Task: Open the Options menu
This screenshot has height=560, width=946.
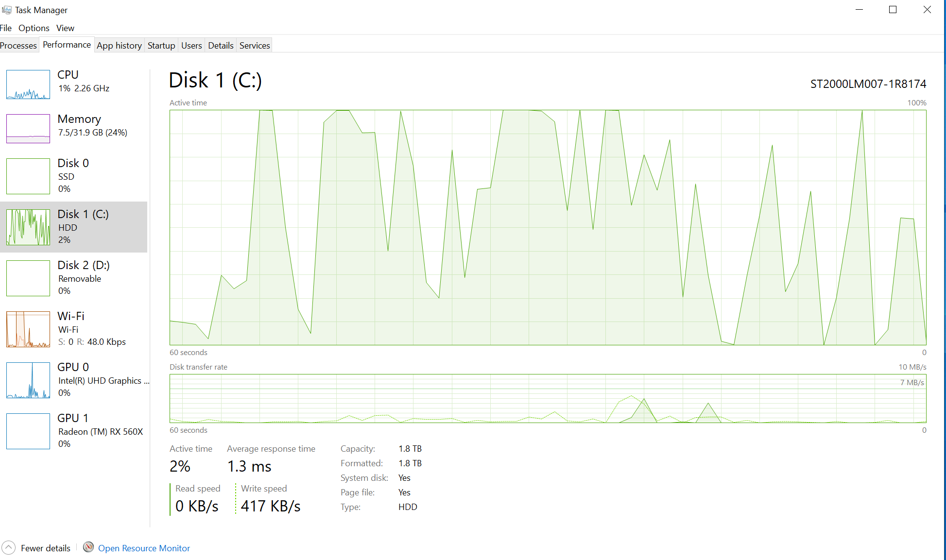Action: tap(34, 28)
